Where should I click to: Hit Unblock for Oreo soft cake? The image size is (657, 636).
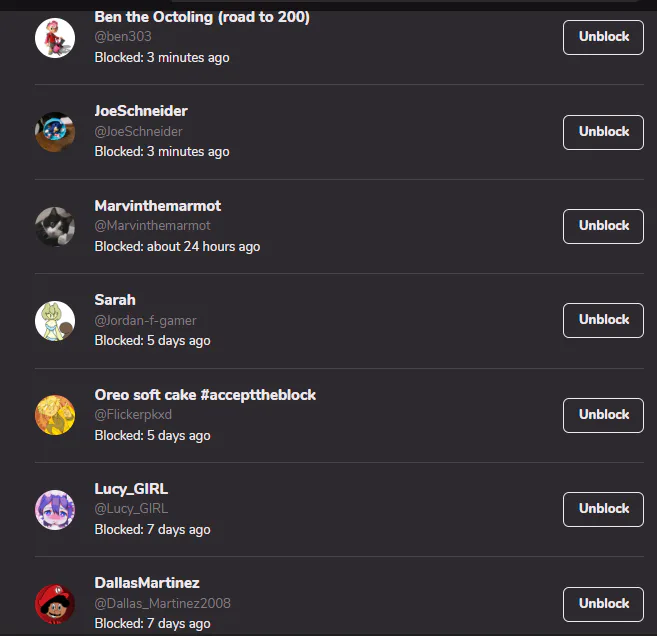coord(603,414)
